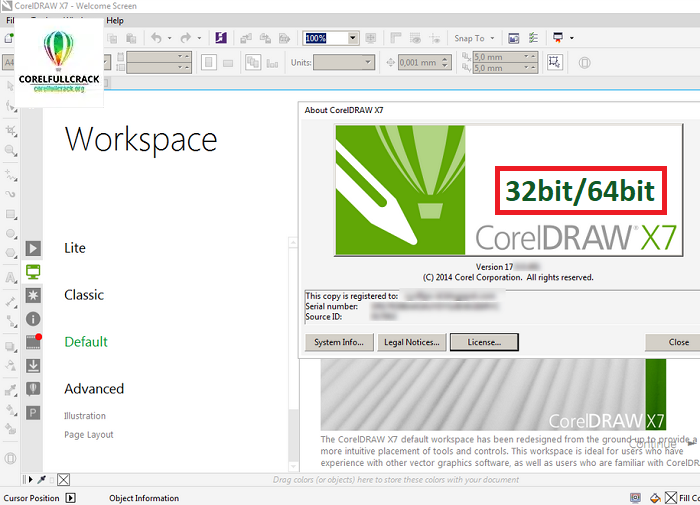Toggle the All Pages layout button
Image resolution: width=700 pixels, height=505 pixels.
tap(253, 63)
